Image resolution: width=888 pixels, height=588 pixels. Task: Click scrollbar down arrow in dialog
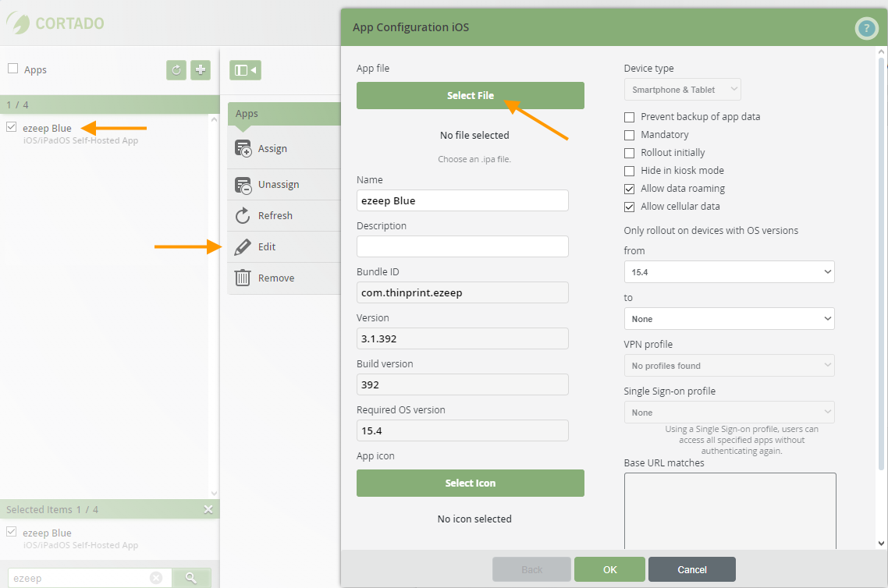coord(881,544)
